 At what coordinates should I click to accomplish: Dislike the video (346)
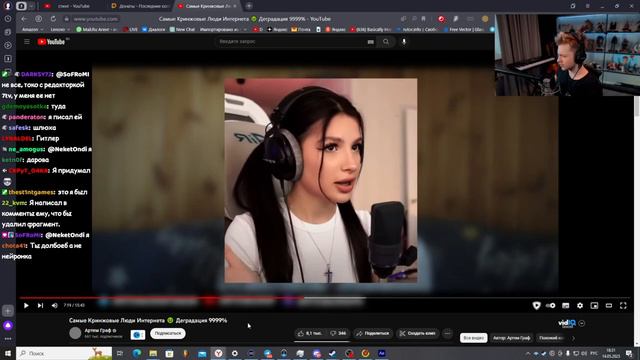[339, 333]
